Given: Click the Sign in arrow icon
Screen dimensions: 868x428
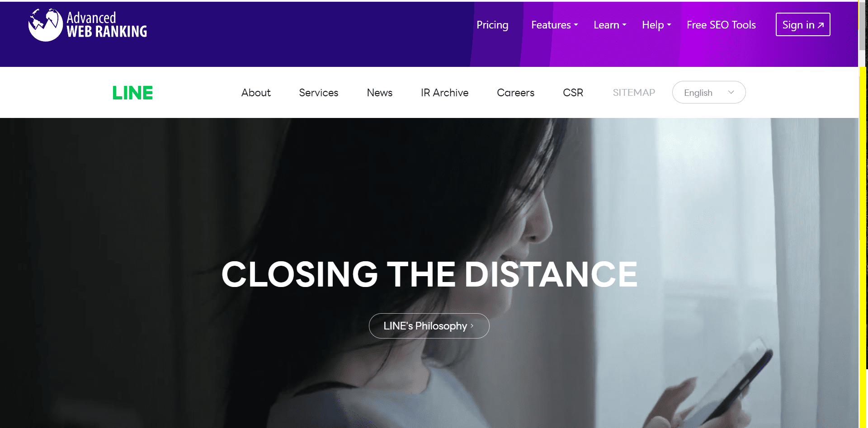Looking at the screenshot, I should pos(821,25).
